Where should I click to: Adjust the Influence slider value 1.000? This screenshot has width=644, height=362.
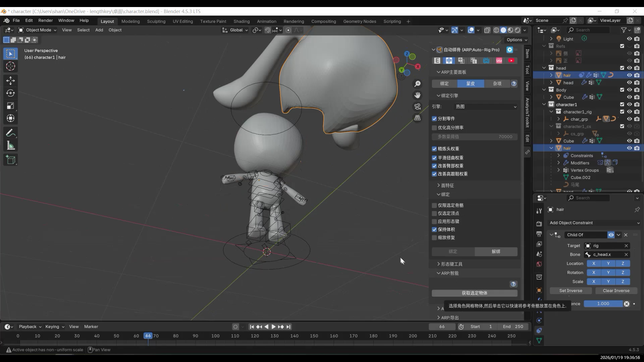(603, 304)
